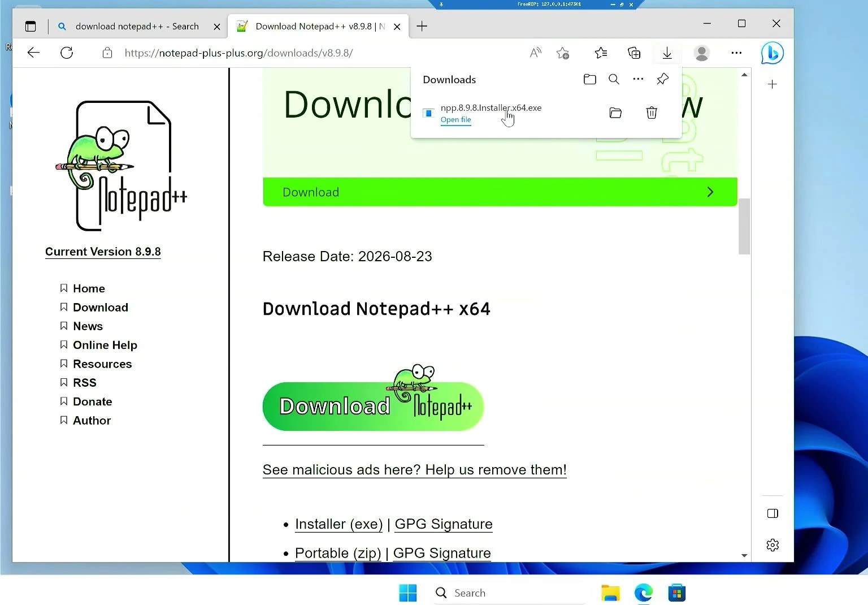
Task: Close the download notepad++ Search tab
Action: point(217,27)
